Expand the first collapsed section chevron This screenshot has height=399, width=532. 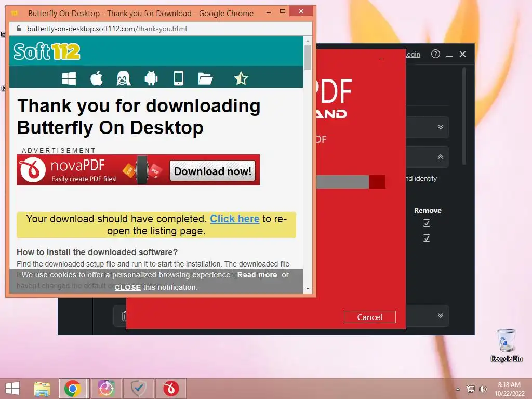tap(441, 127)
